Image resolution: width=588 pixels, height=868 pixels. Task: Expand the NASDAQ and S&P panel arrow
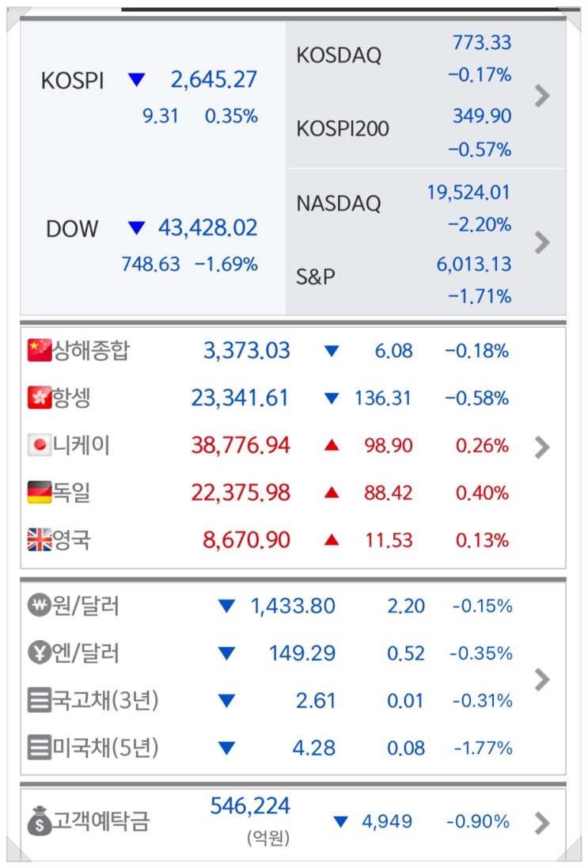542,242
